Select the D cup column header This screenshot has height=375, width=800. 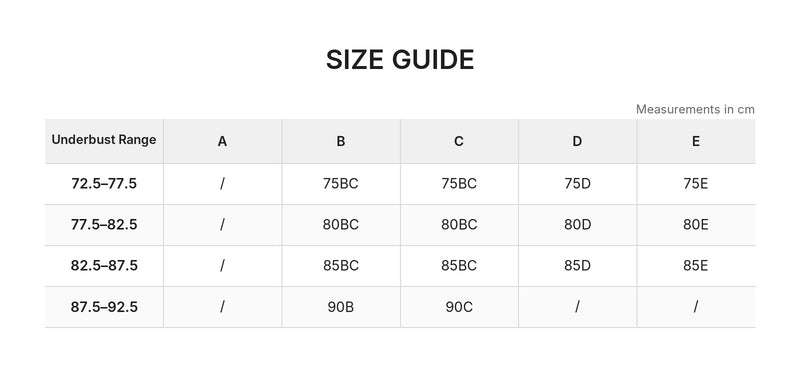pyautogui.click(x=577, y=142)
